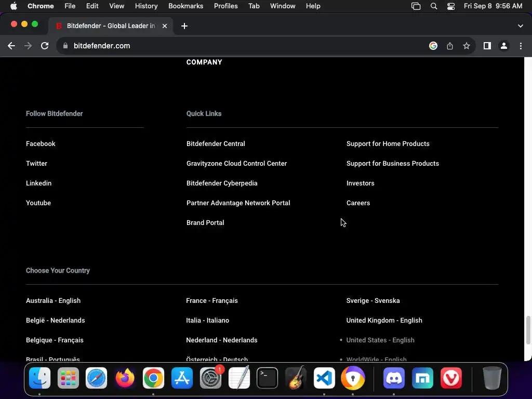Open the Careers link
Image resolution: width=532 pixels, height=399 pixels.
coord(358,203)
